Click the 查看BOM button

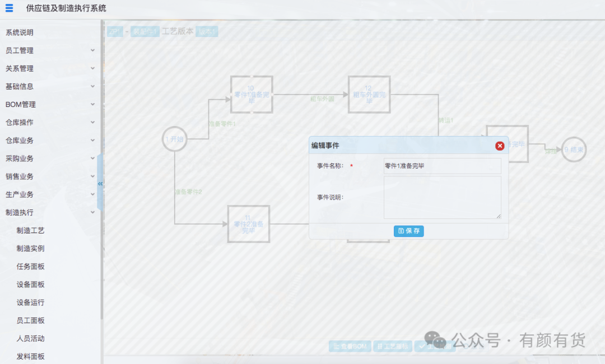pos(350,346)
